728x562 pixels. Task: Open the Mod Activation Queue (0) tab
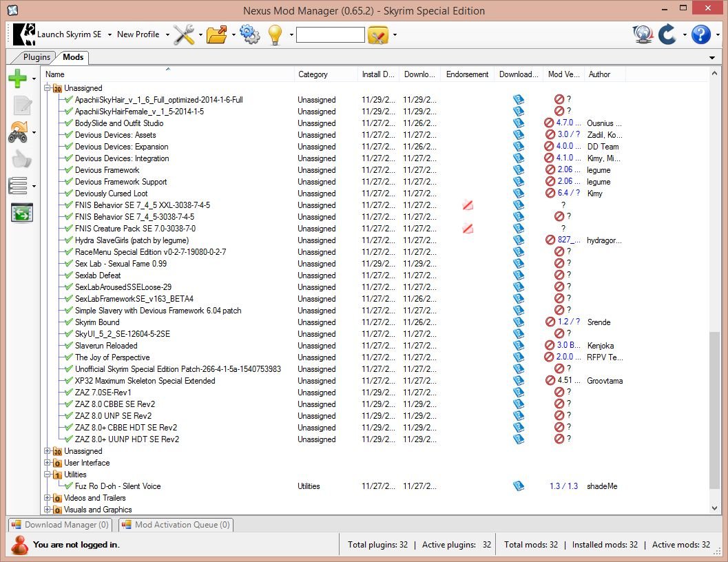[x=176, y=524]
